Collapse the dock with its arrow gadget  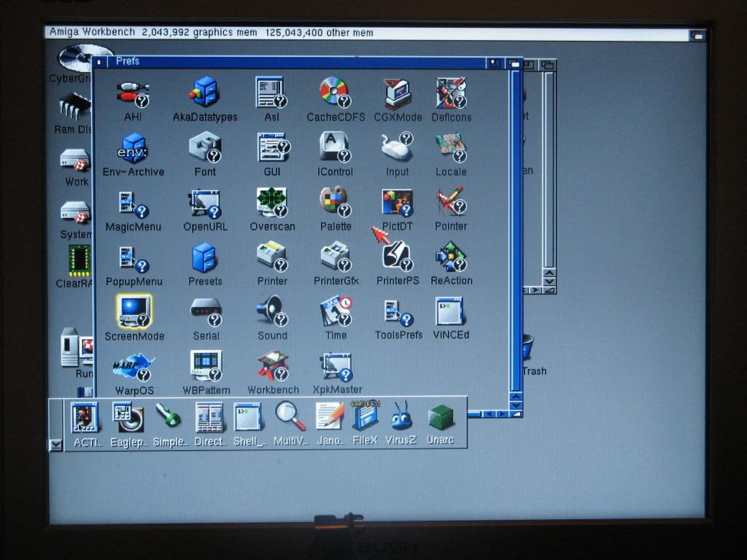[x=56, y=444]
